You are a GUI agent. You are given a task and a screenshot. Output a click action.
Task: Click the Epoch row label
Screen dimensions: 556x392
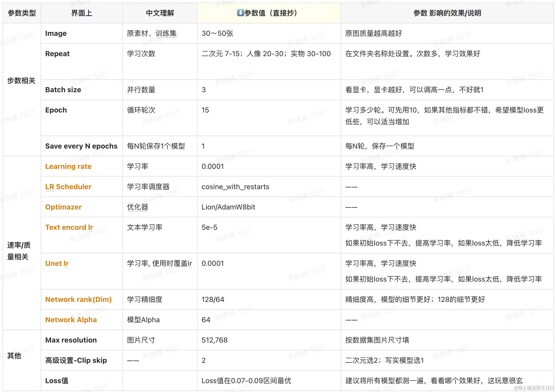click(56, 110)
